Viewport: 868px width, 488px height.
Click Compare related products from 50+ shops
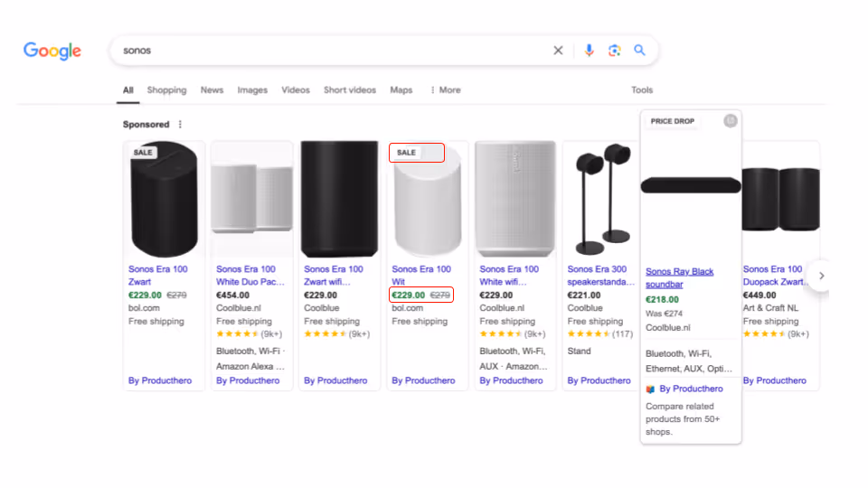point(683,418)
